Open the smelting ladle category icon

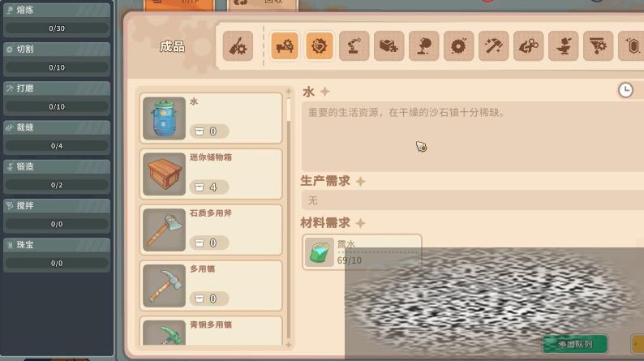point(424,46)
